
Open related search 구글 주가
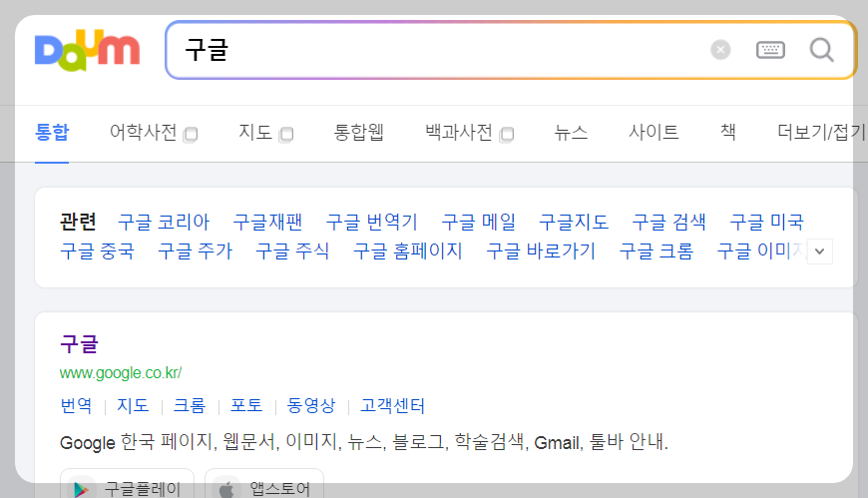[x=195, y=250]
